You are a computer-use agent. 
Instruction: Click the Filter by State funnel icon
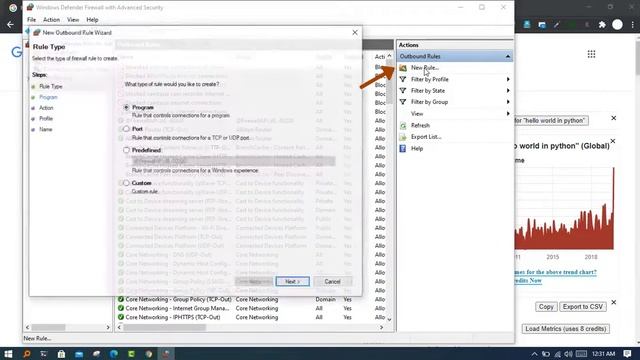403,91
